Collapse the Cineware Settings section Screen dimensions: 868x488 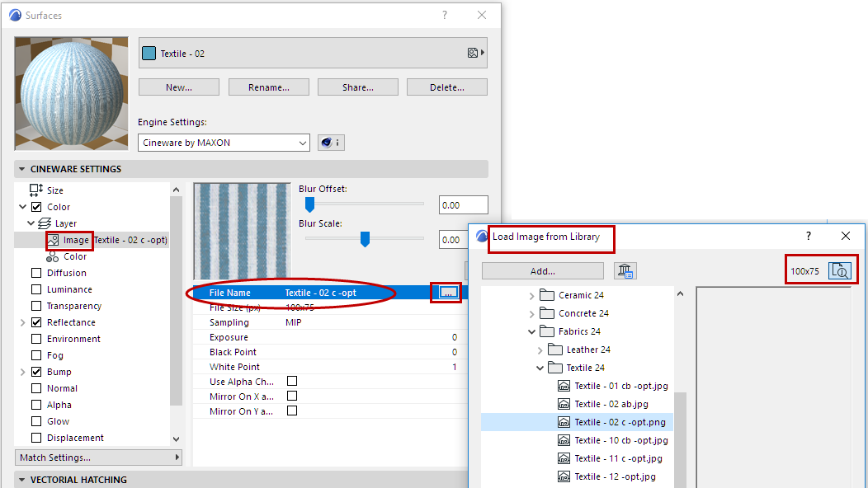[x=22, y=169]
